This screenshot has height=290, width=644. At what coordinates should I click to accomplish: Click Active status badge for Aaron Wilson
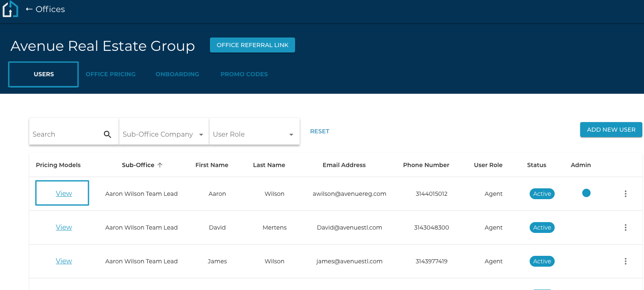point(542,194)
